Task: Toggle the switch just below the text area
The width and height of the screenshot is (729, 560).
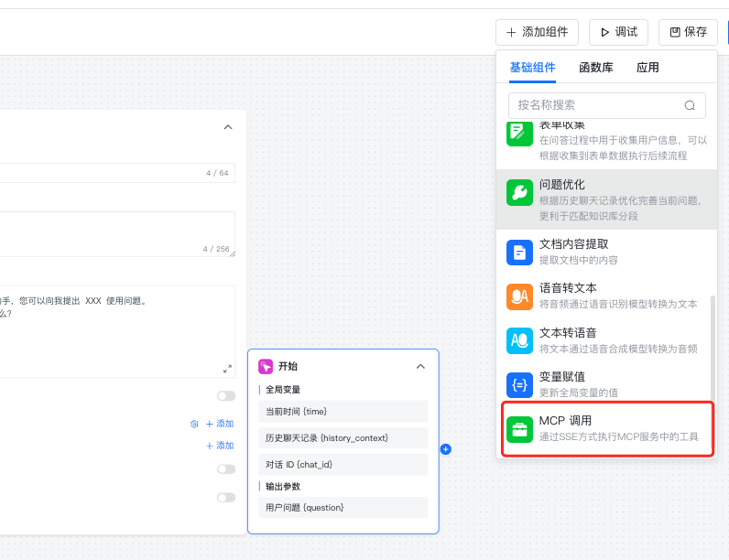Action: pyautogui.click(x=225, y=396)
